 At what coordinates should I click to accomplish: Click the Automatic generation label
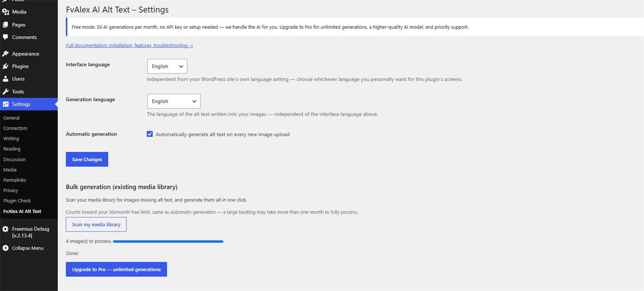(x=92, y=134)
